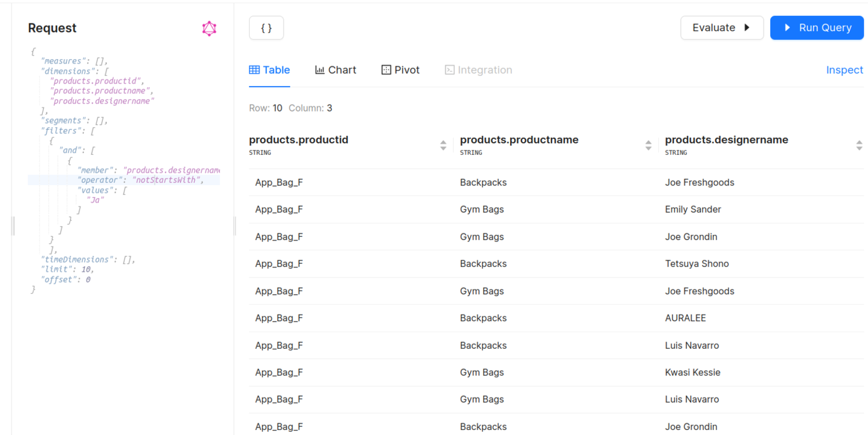Click the GraphQL logo icon beside Request
This screenshot has width=868, height=435.
coord(209,29)
